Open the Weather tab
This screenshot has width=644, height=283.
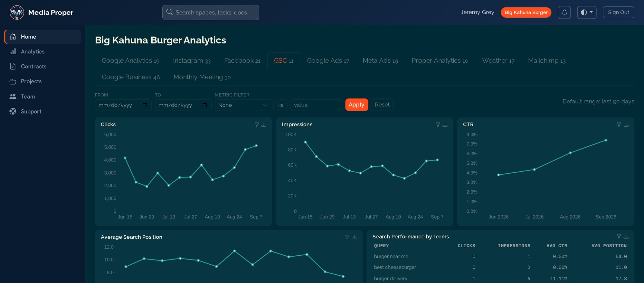[498, 60]
